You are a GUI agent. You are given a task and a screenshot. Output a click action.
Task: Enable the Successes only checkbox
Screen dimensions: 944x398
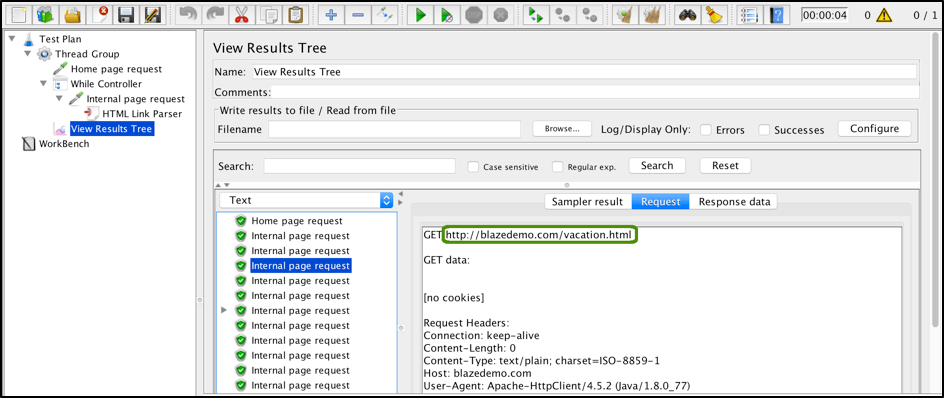click(764, 129)
